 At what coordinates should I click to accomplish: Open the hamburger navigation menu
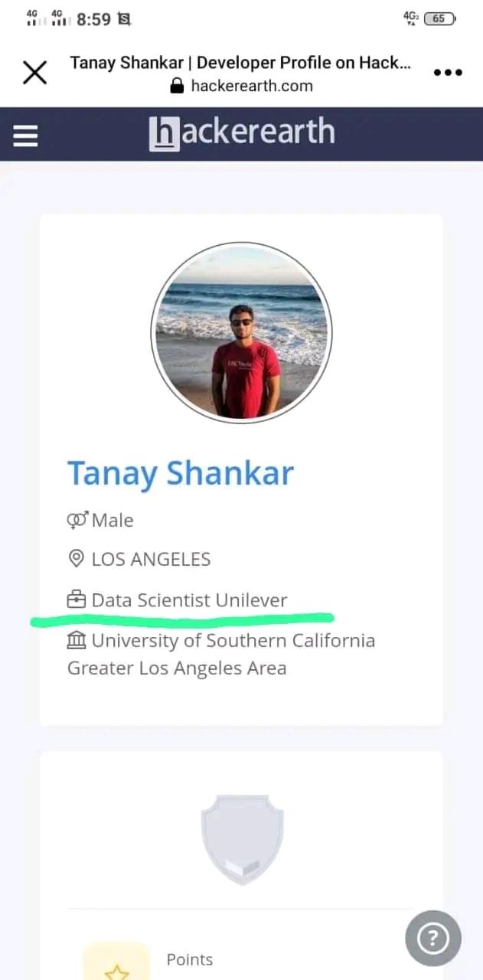[x=25, y=136]
